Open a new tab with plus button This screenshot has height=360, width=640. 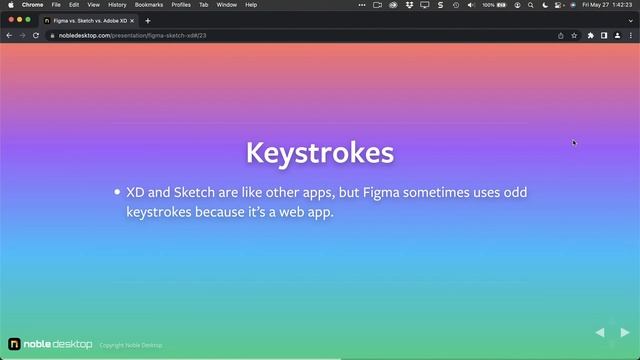click(148, 21)
